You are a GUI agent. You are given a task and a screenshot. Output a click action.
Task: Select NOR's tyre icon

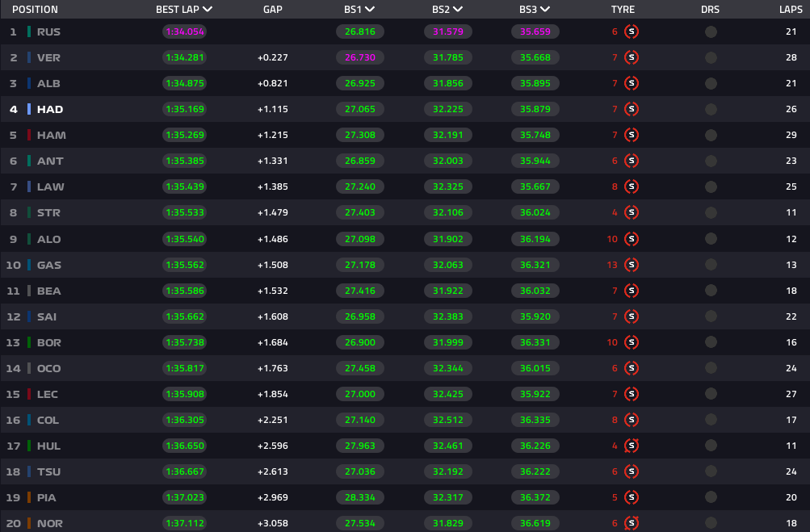pyautogui.click(x=632, y=523)
